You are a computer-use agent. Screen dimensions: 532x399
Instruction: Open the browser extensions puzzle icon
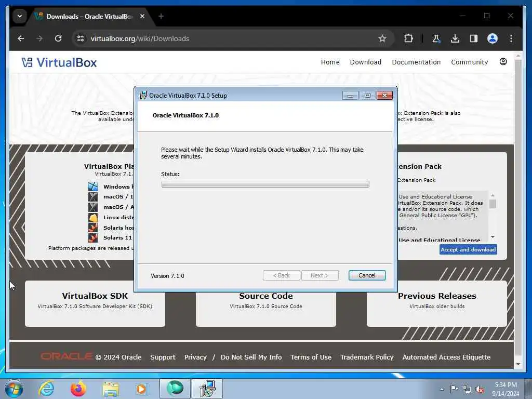(x=408, y=38)
